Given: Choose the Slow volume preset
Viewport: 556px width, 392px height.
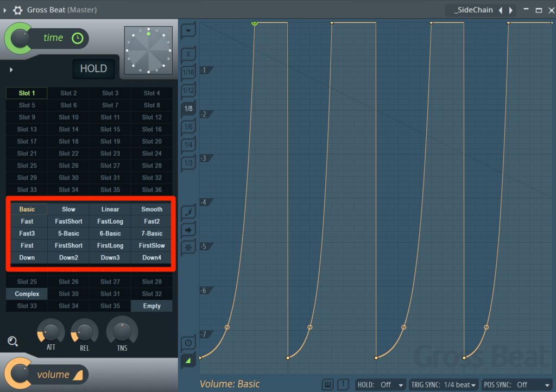Looking at the screenshot, I should pyautogui.click(x=68, y=209).
